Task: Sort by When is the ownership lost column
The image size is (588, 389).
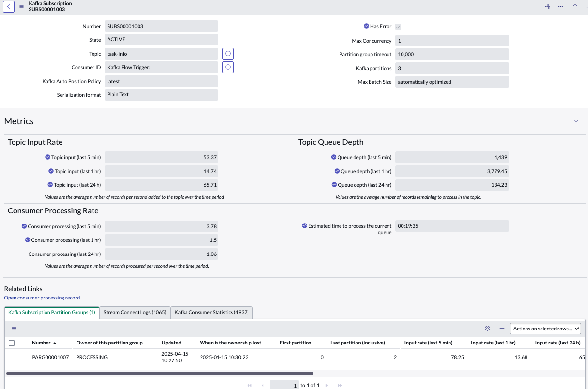Action: point(231,343)
